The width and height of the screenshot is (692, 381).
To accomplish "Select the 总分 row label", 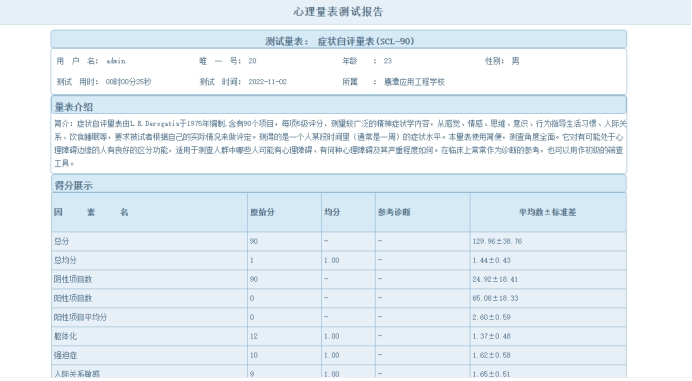I will [61, 241].
